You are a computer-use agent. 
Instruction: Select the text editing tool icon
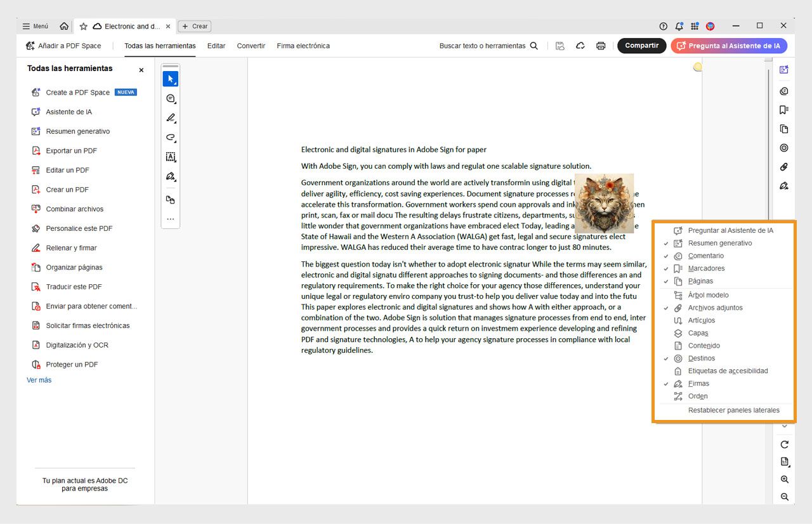pyautogui.click(x=170, y=157)
